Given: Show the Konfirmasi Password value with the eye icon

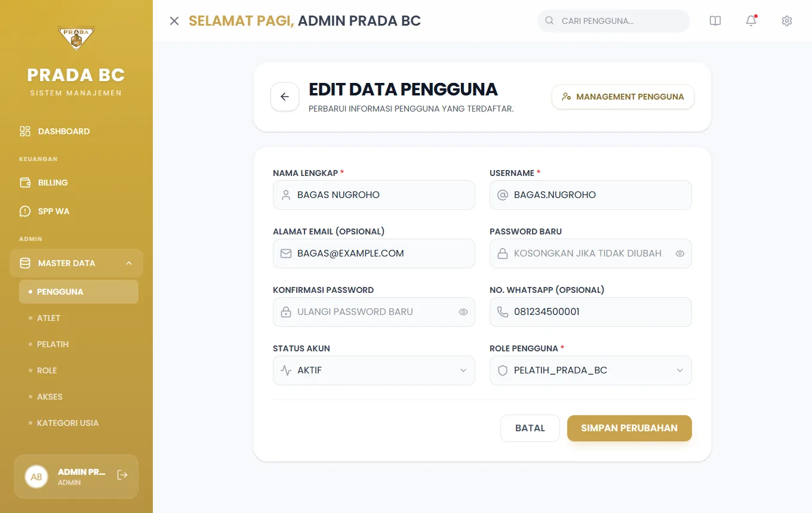Looking at the screenshot, I should (463, 312).
